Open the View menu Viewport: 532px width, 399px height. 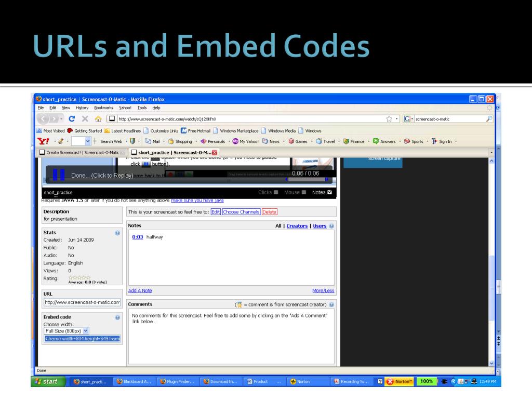[x=66, y=108]
